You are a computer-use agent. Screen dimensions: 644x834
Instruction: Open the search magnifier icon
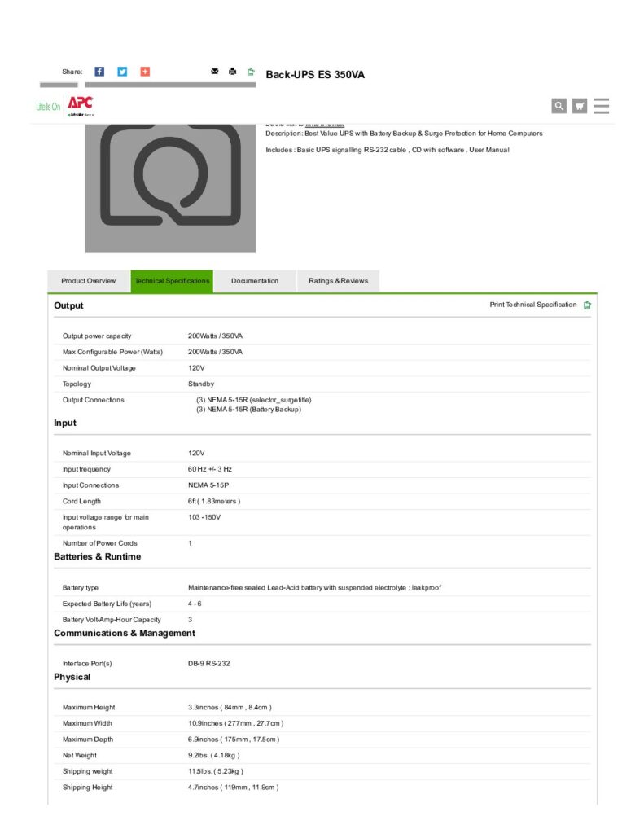[559, 106]
